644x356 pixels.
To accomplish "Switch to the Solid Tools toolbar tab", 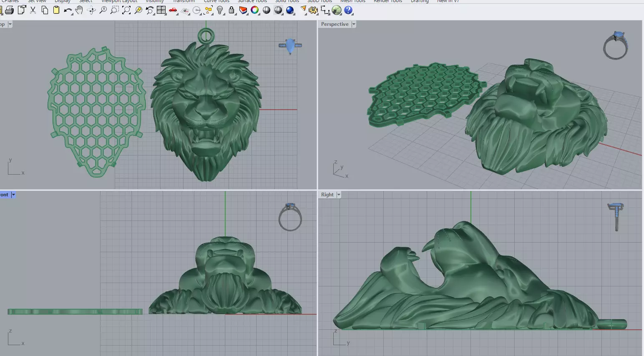I will [x=287, y=1].
